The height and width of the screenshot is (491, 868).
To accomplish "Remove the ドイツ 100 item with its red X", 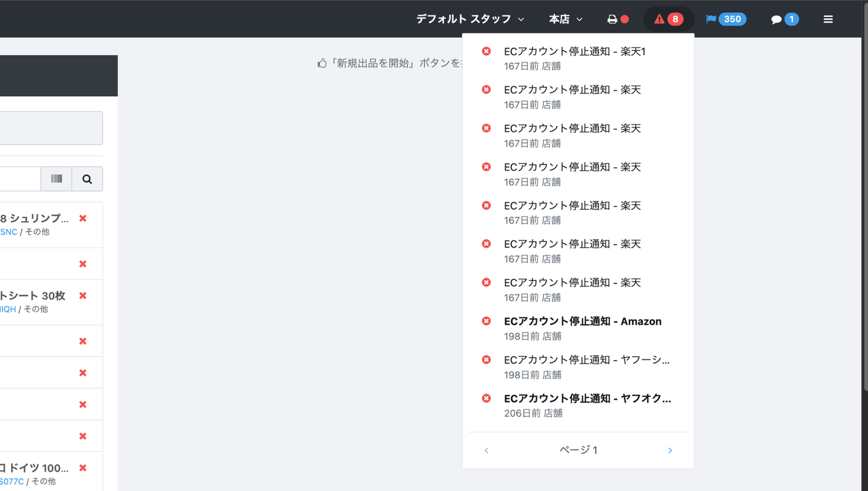I will click(82, 468).
